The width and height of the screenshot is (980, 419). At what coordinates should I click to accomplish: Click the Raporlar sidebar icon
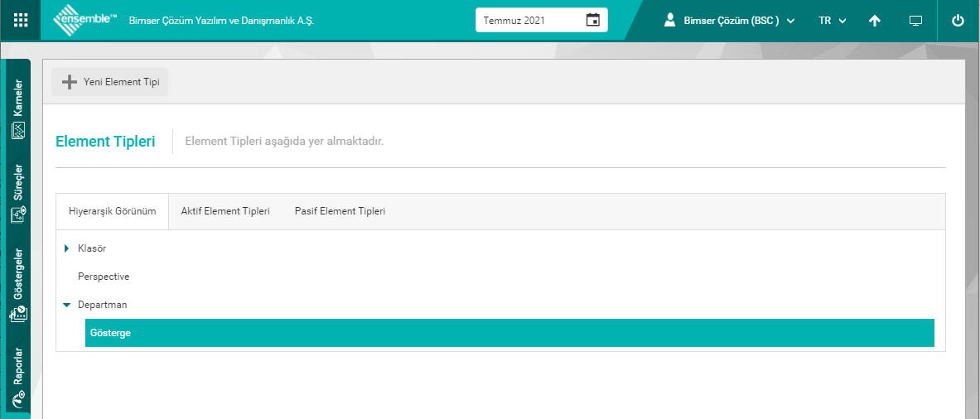pyautogui.click(x=18, y=397)
